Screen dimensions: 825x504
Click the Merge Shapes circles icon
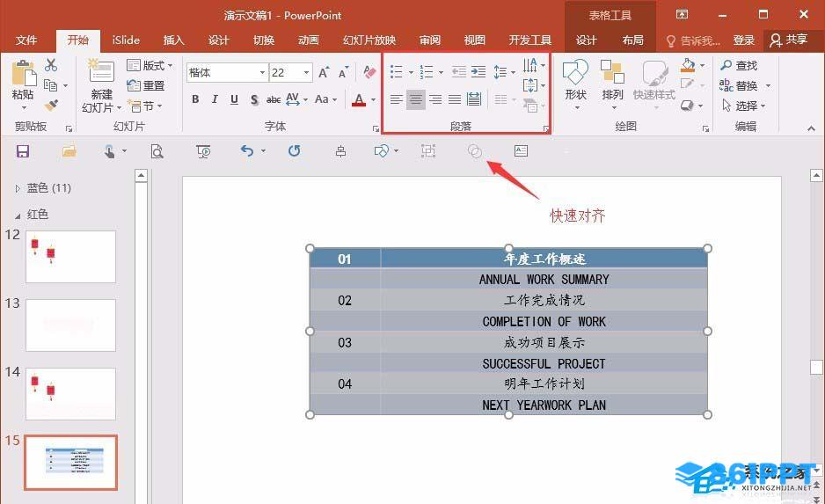[x=475, y=151]
